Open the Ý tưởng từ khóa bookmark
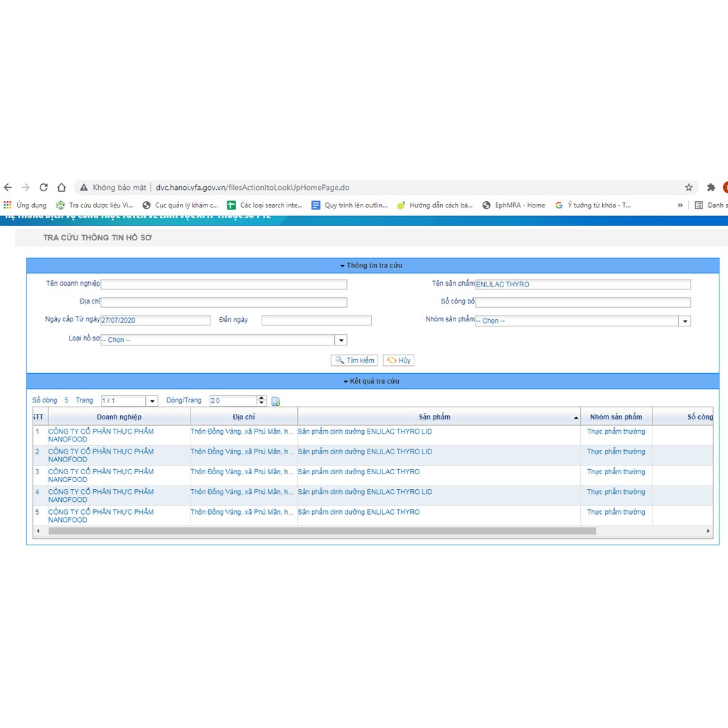This screenshot has width=728, height=728. [593, 205]
